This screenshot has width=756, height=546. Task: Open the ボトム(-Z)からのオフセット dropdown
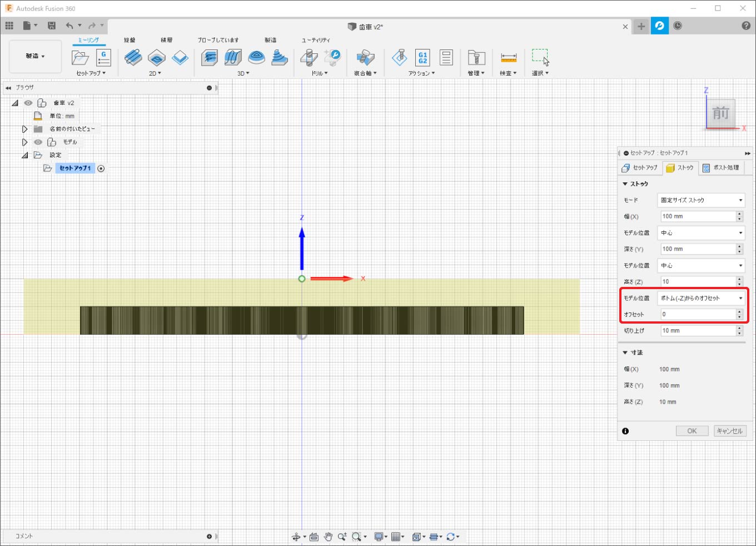[701, 299]
